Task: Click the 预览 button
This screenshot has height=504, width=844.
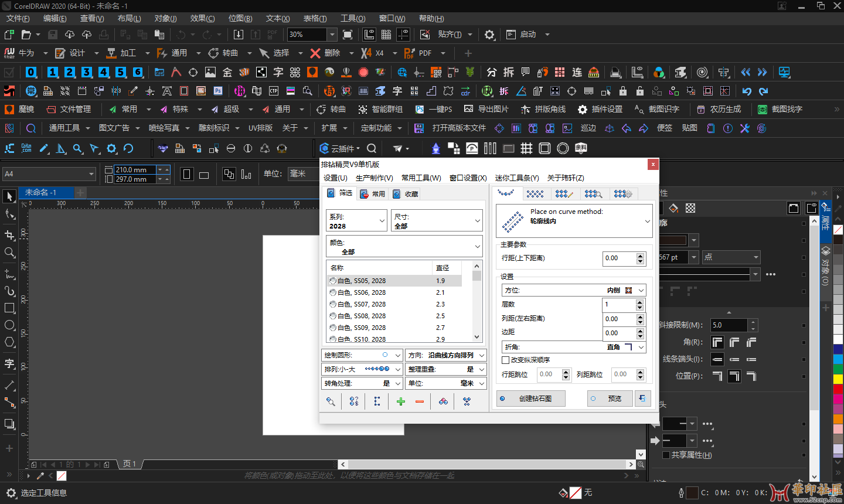Action: pyautogui.click(x=610, y=399)
